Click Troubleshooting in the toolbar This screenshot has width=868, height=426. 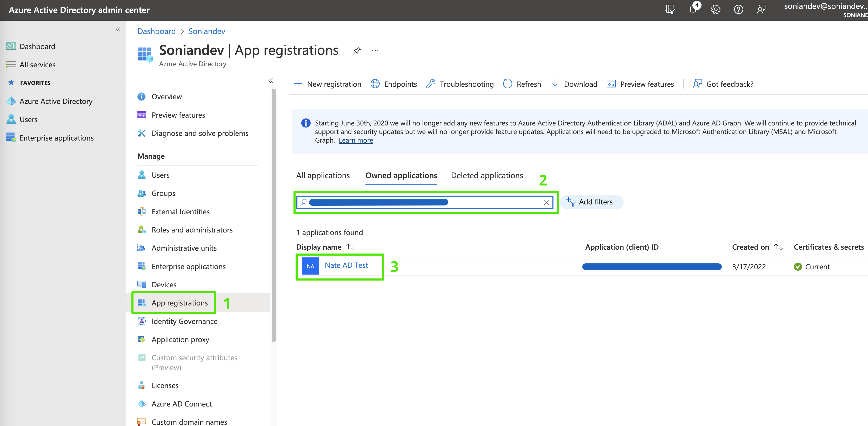coord(460,84)
